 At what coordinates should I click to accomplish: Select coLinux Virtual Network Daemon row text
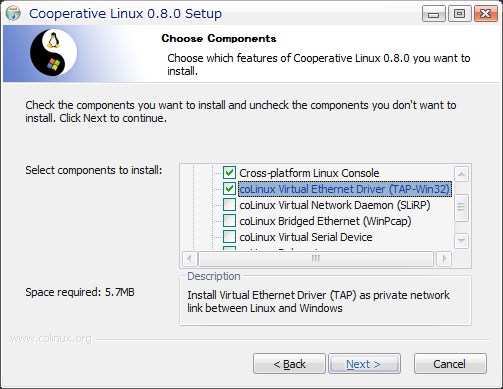[x=335, y=205]
